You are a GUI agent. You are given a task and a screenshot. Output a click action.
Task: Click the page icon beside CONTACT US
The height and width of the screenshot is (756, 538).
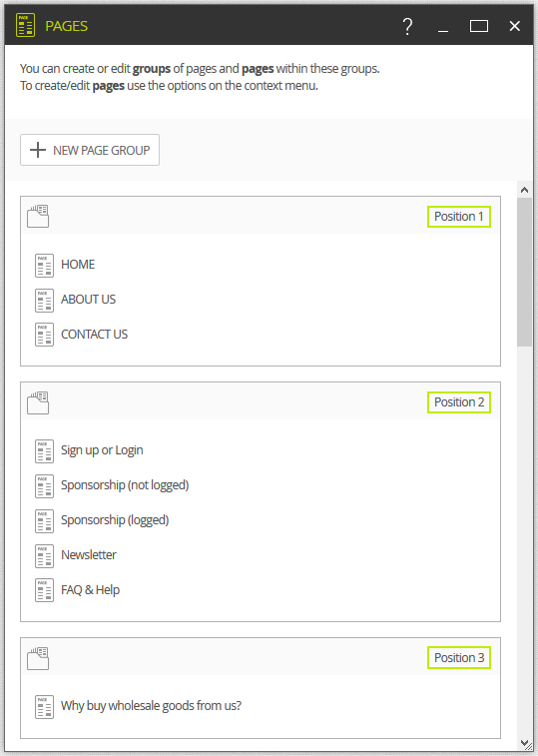[x=44, y=335]
